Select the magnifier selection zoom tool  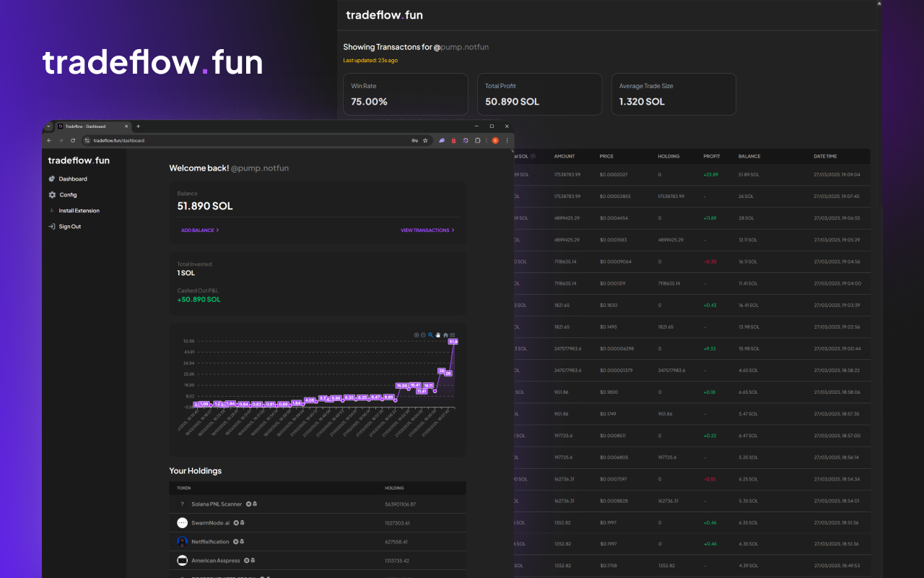pos(431,335)
